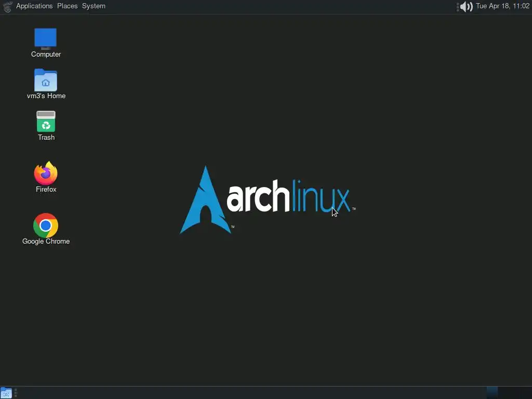
Task: Open the Places menu
Action: pyautogui.click(x=67, y=6)
